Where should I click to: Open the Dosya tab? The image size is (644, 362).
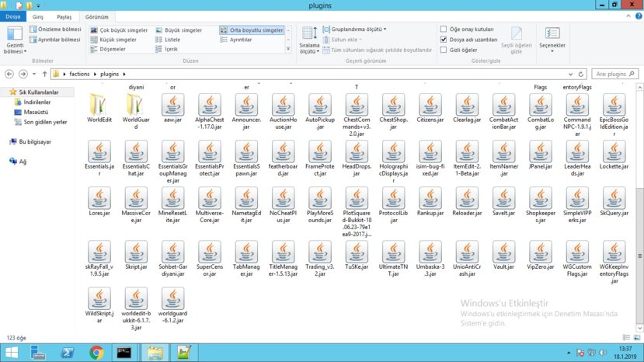[x=13, y=16]
